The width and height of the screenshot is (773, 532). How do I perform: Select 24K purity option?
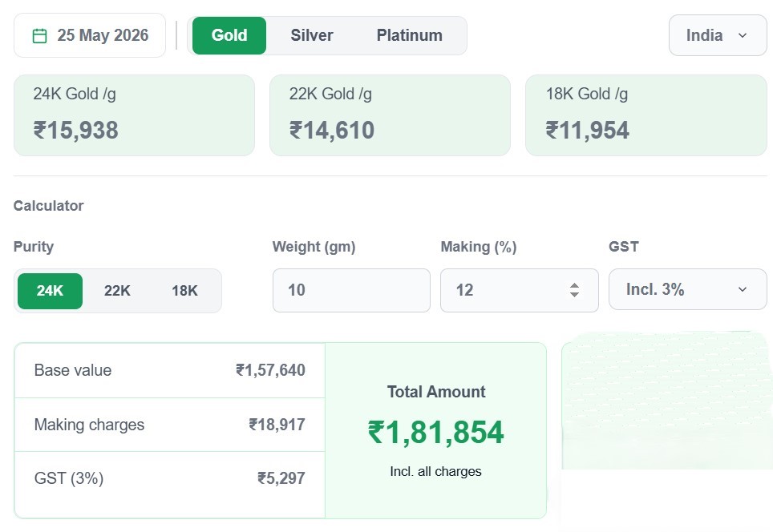(50, 291)
